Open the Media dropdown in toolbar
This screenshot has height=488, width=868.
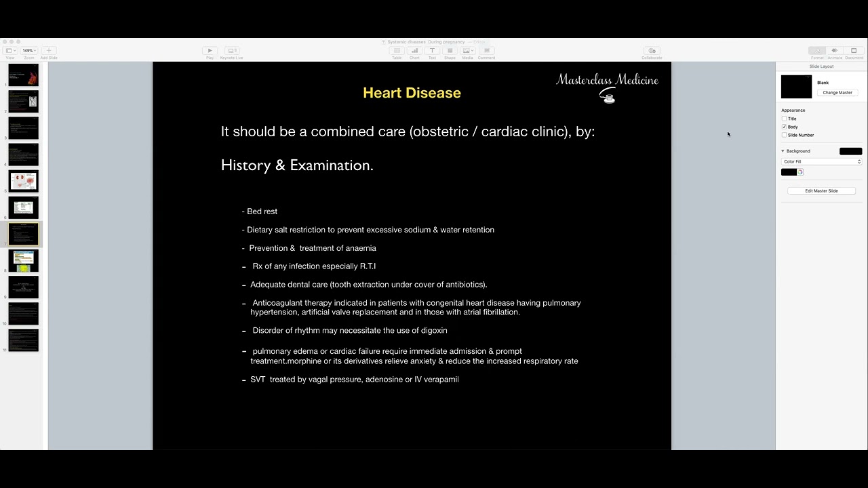(x=468, y=50)
